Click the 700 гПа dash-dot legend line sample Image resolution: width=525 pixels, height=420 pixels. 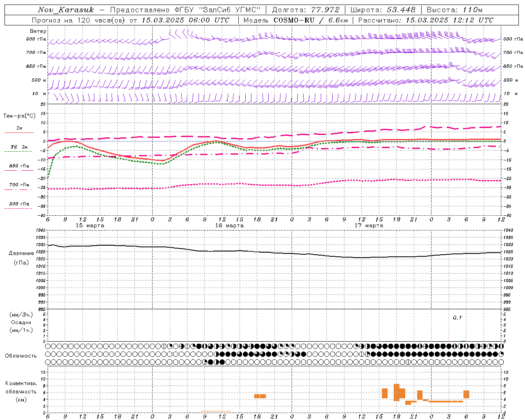coord(18,189)
